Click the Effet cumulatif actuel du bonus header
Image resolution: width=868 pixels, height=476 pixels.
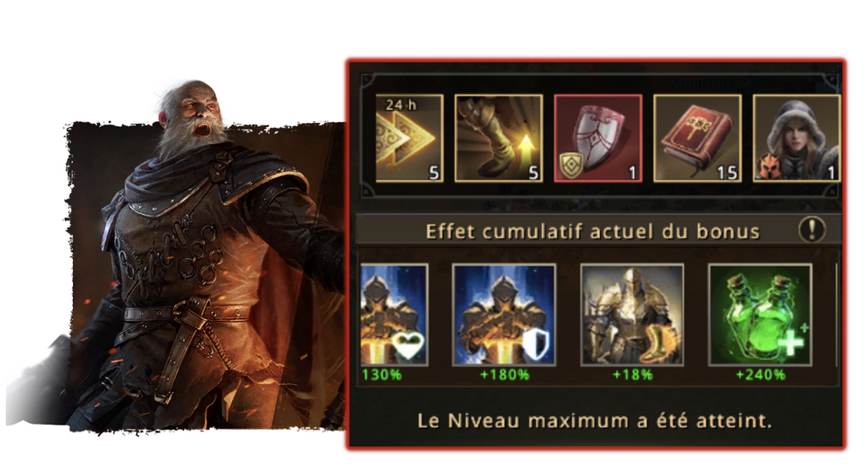point(593,231)
